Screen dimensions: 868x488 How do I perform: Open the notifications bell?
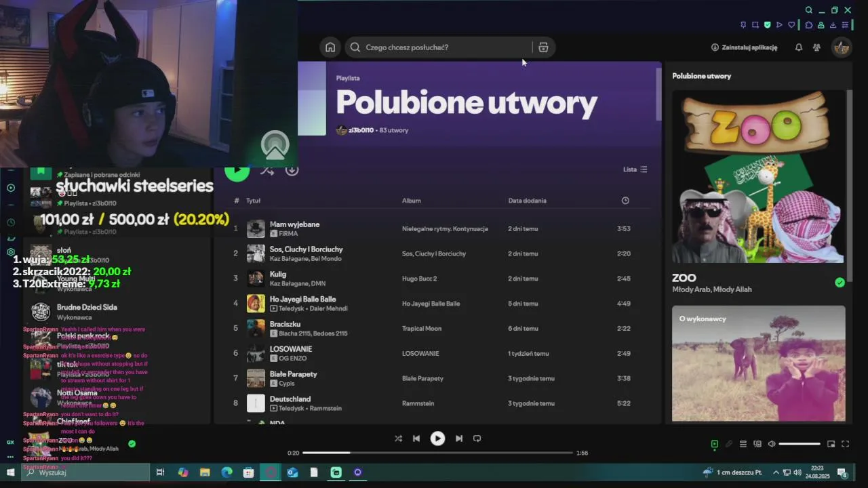point(799,47)
